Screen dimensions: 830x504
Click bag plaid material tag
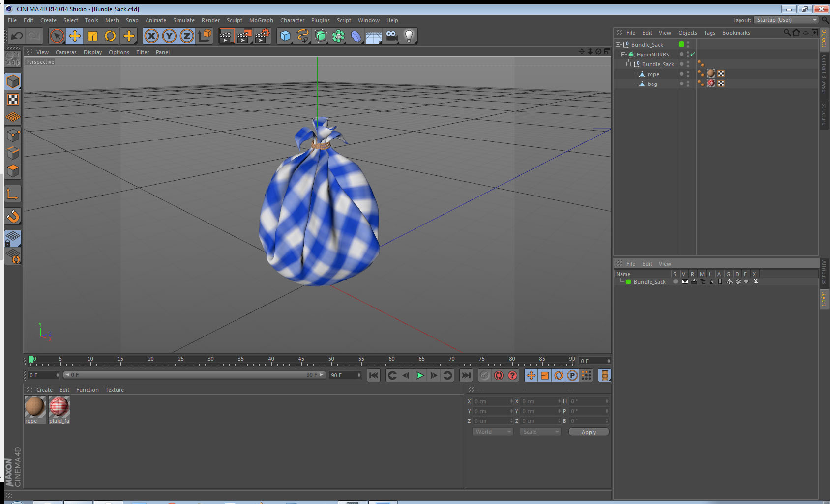(x=711, y=84)
